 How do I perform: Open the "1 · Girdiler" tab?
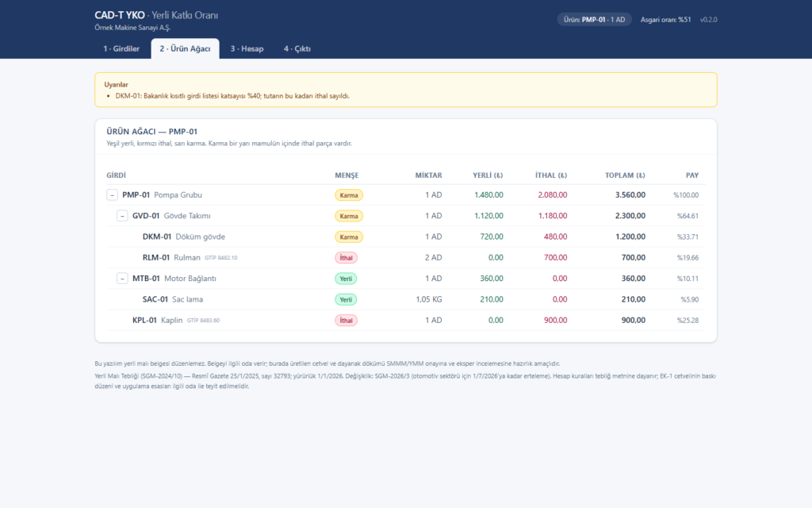[x=121, y=48]
